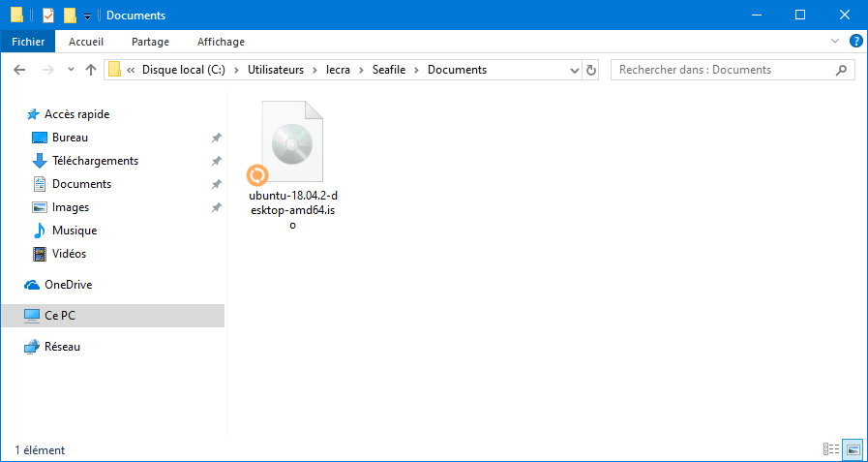Expand the chevron after Disque local (C:)
This screenshot has height=462, width=868.
(236, 71)
